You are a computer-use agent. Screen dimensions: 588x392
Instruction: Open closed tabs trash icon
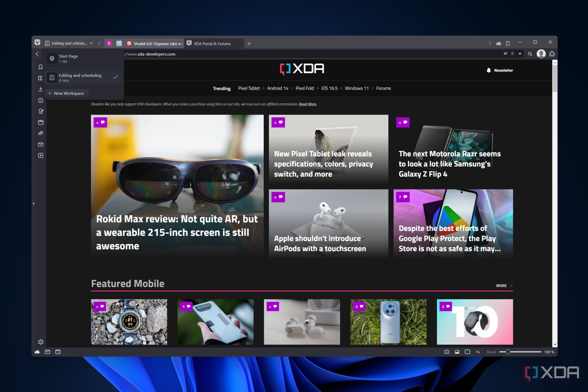pos(508,43)
